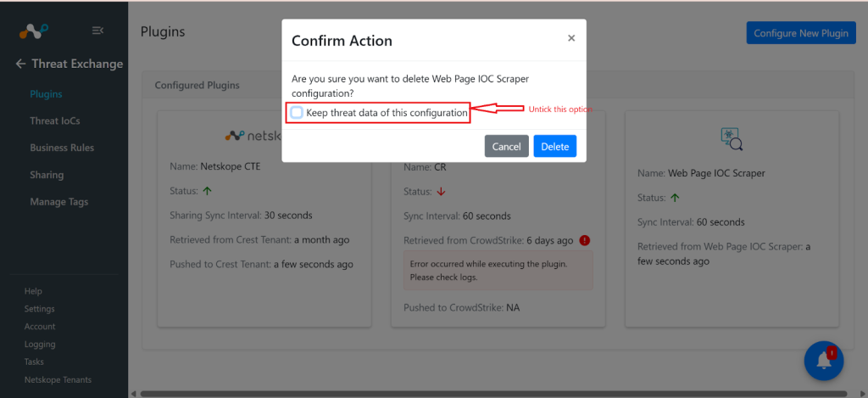Open Manage Tags page
Screen dimensions: 868x398
coord(58,202)
